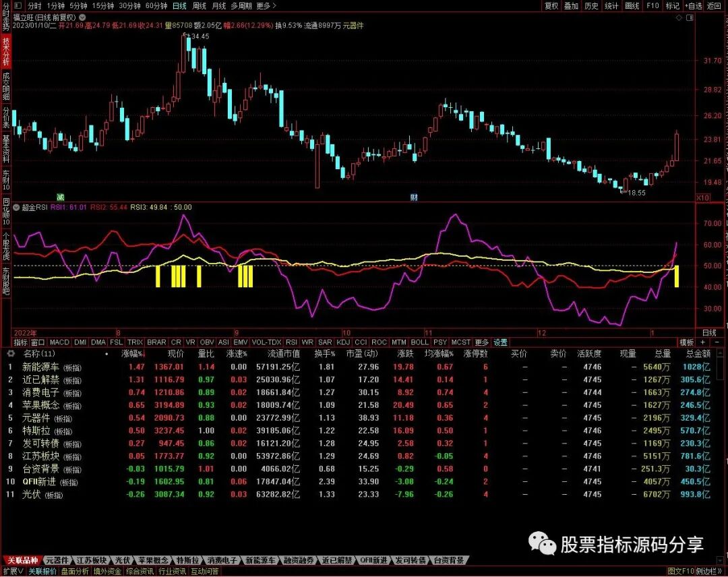Expand the 更多 timeframe options
Screen dimensions: 728x577
pyautogui.click(x=266, y=6)
